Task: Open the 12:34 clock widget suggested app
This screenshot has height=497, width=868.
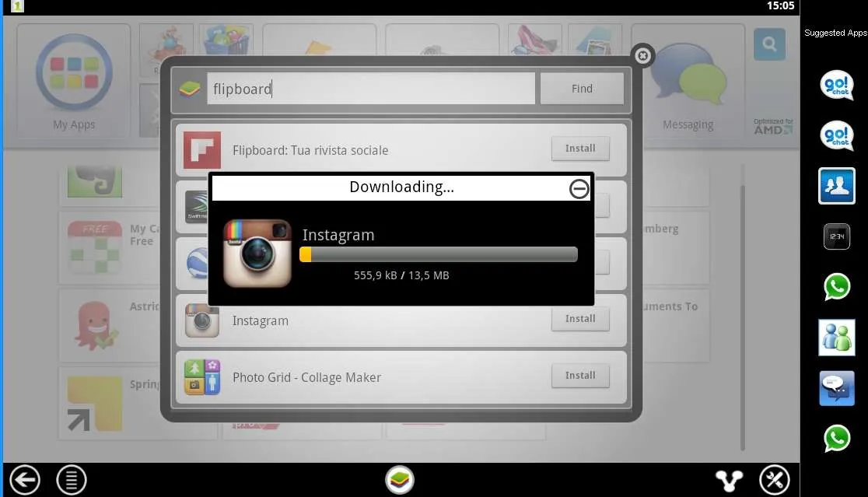Action: pos(836,236)
